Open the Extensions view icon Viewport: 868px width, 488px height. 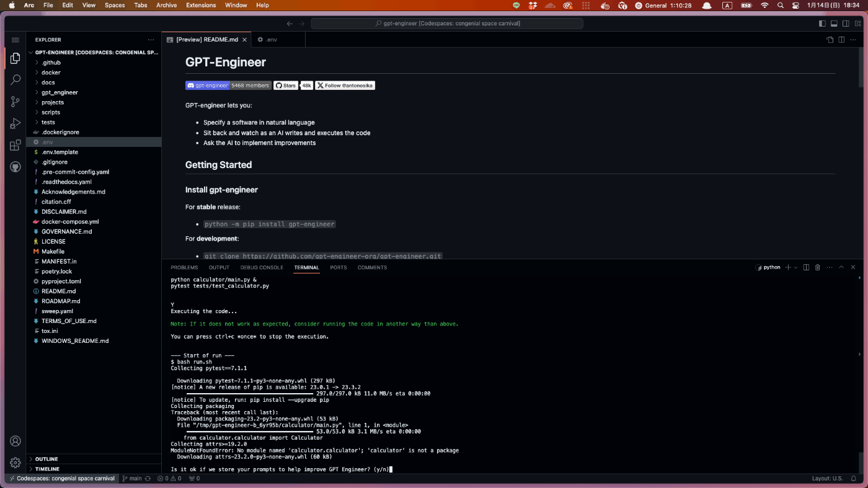(15, 146)
